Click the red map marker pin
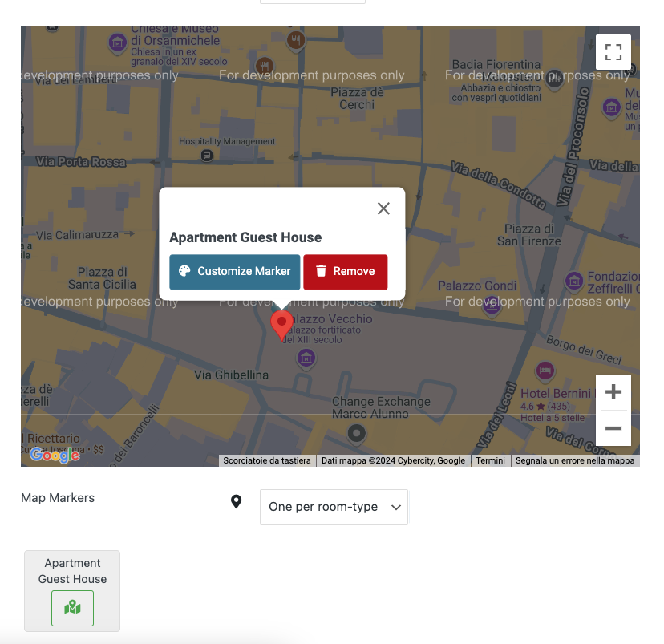The image size is (664, 644). (281, 325)
